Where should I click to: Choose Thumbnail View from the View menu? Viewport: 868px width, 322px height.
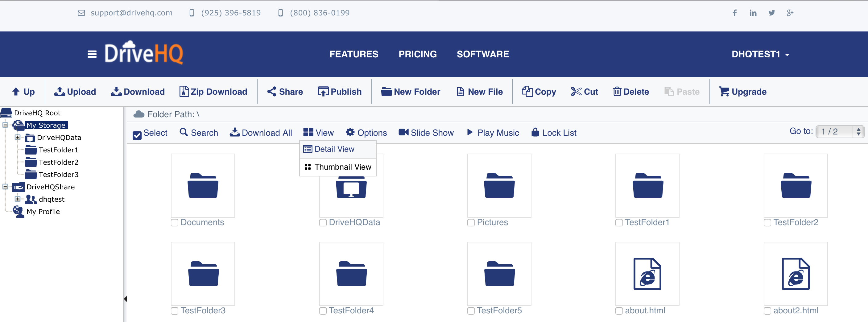click(338, 167)
